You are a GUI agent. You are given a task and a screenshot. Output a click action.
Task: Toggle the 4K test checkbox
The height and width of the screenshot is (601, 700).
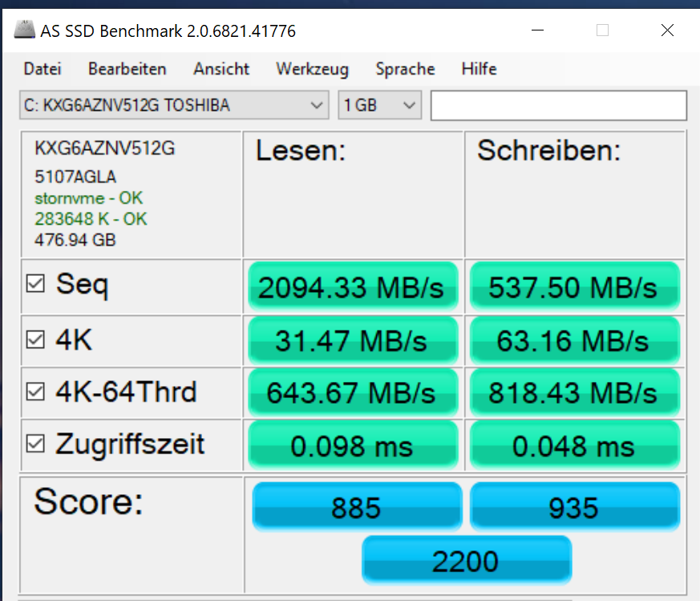[x=35, y=340]
